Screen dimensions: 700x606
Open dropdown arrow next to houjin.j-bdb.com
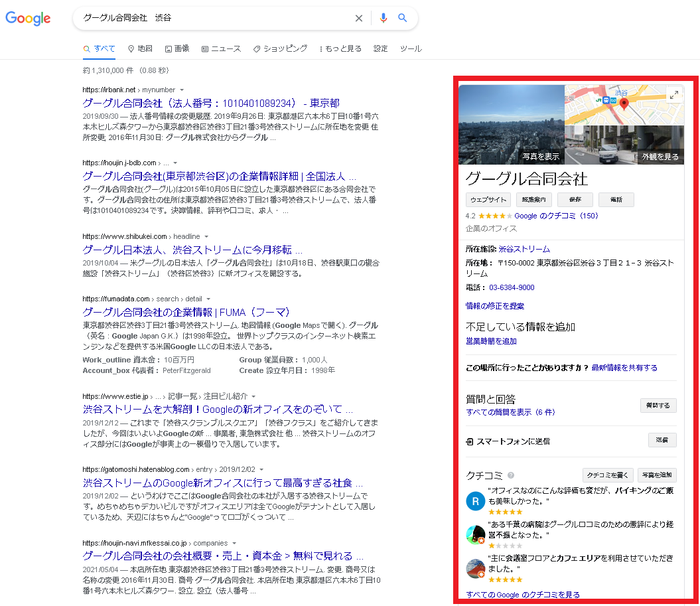175,163
